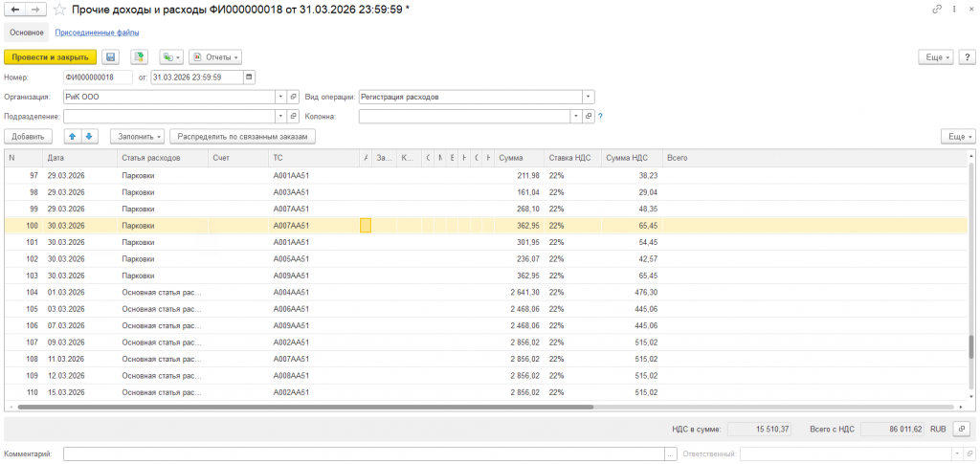This screenshot has width=980, height=464.
Task: Open the top Еще menu
Action: (936, 56)
